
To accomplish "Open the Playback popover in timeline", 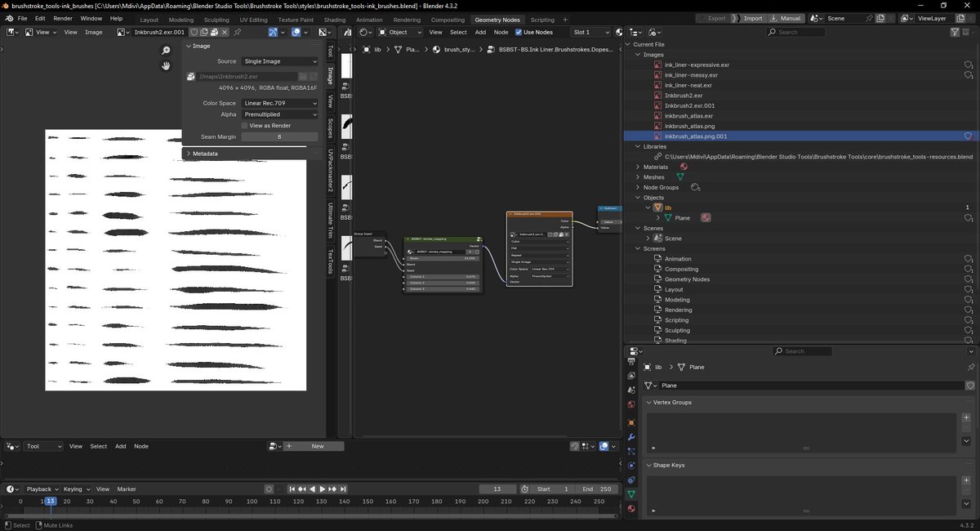I will [x=42, y=489].
